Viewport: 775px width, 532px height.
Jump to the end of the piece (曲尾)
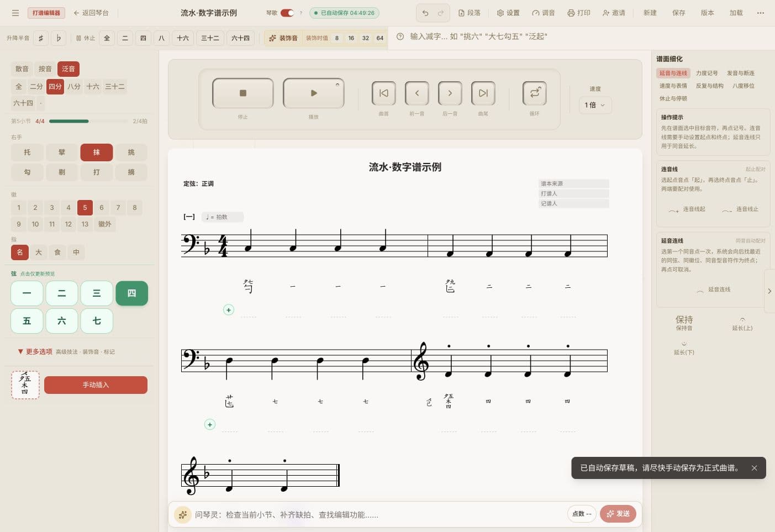pos(483,93)
